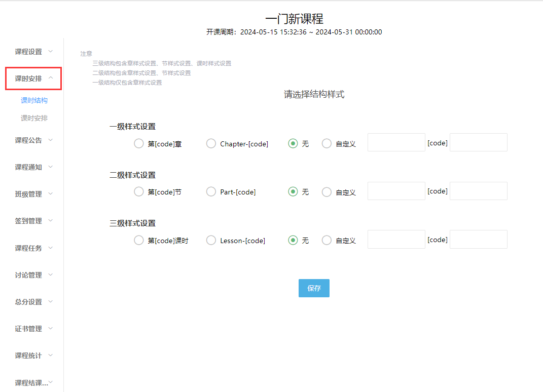Expand the 课程公告 chevron
Screen dimensions: 543x392
(x=50, y=140)
